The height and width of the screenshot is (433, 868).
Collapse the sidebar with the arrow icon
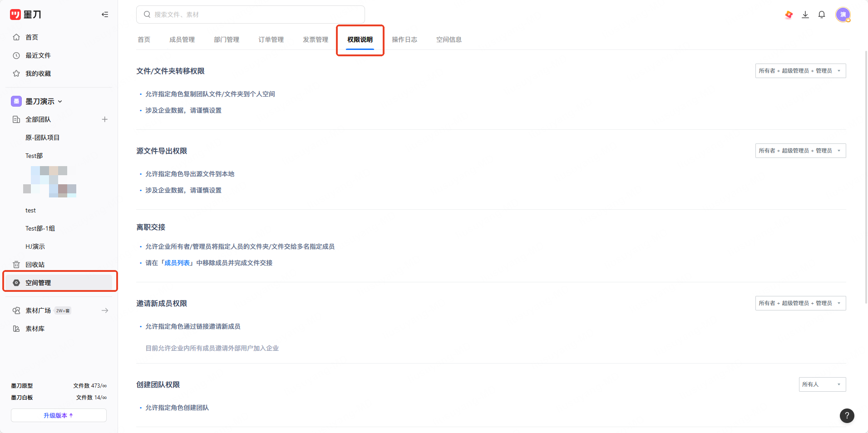(105, 15)
